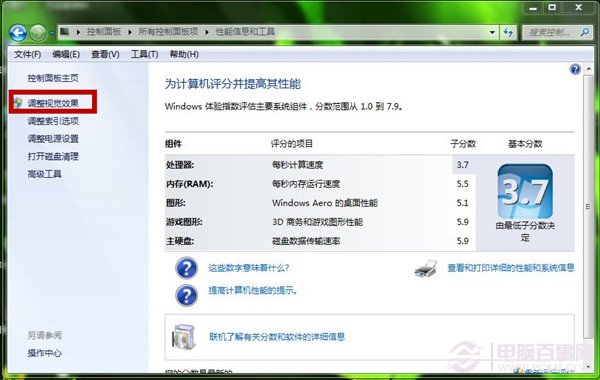The image size is (600, 380).
Task: Click the 3.7 base score badge
Action: click(x=525, y=191)
